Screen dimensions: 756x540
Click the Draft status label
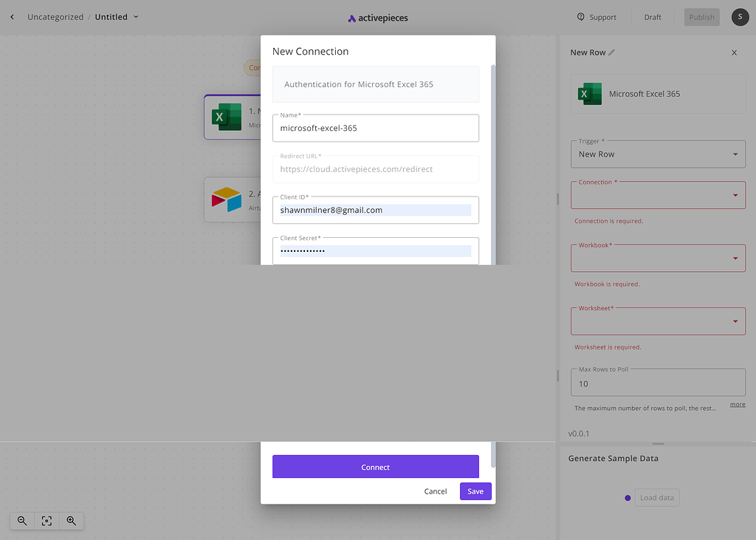653,17
